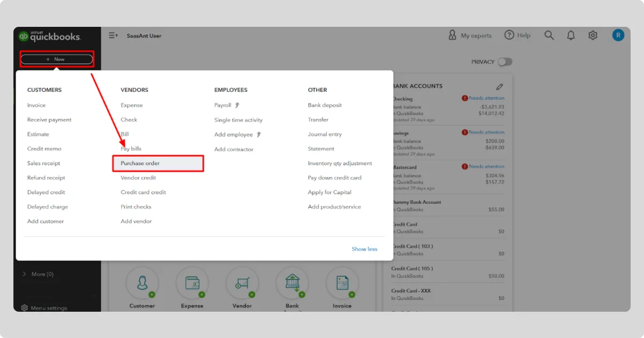Screen dimensions: 644x338
Task: Click the Menu settings gear icon
Action: [24, 308]
